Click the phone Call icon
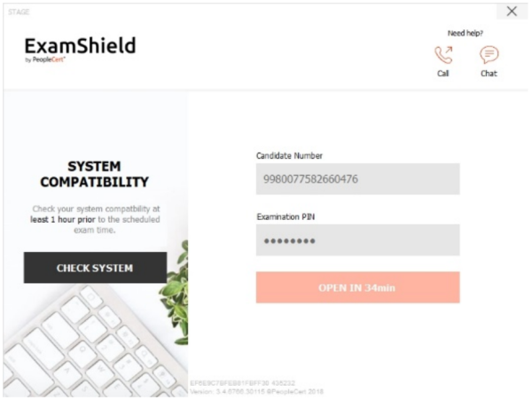Screen dimensions: 532x400 443,55
